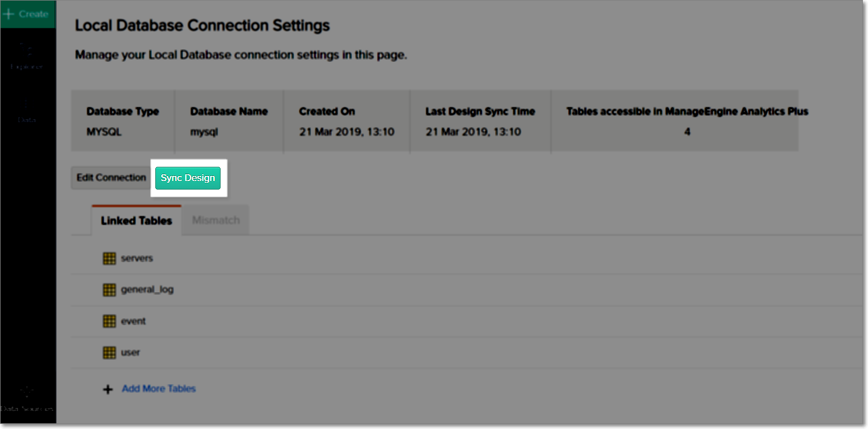Click the Sync Design button

(188, 178)
